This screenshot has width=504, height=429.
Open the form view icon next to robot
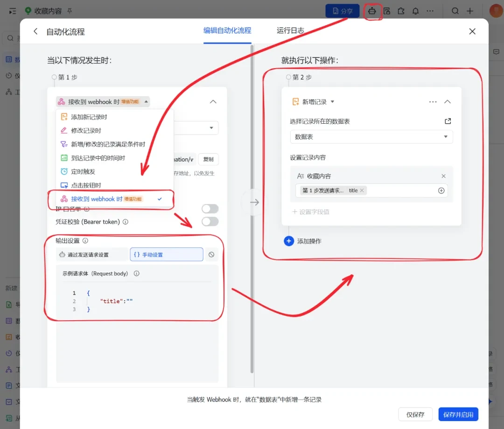pos(387,11)
